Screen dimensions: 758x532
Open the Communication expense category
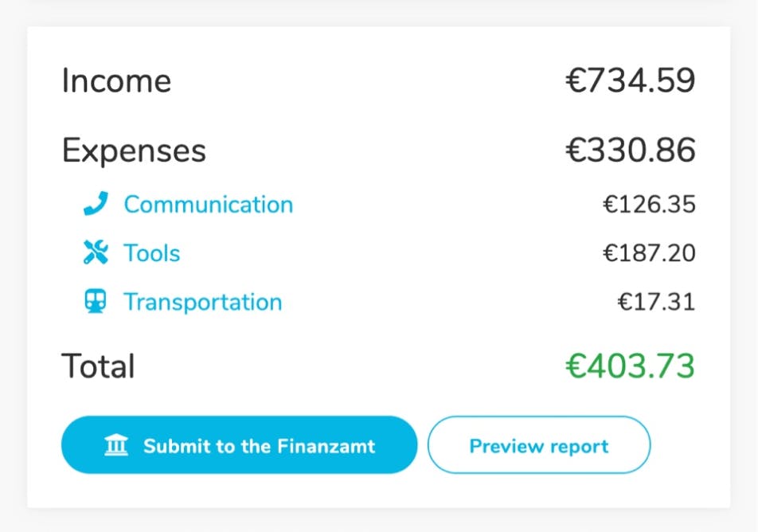[x=208, y=205]
